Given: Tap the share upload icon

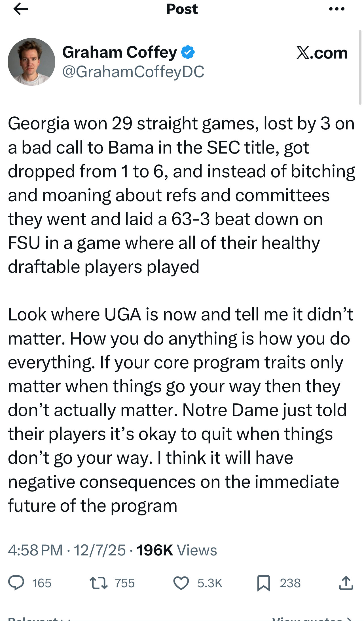Looking at the screenshot, I should click(x=346, y=583).
